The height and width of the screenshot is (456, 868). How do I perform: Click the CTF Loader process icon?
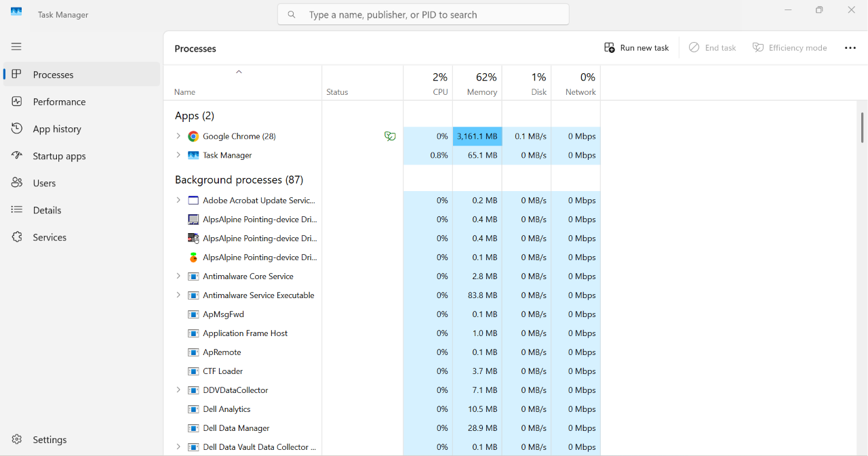pos(193,371)
